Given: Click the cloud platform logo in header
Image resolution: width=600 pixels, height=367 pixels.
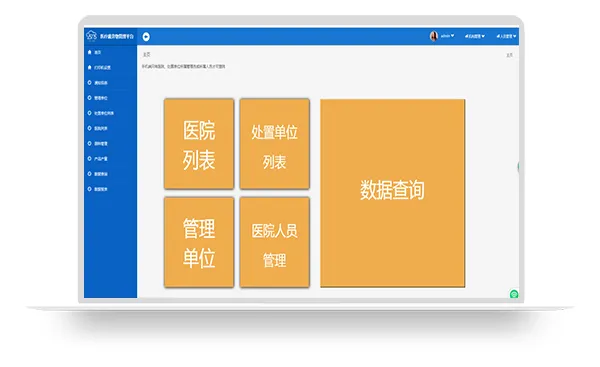Looking at the screenshot, I should click(x=91, y=36).
